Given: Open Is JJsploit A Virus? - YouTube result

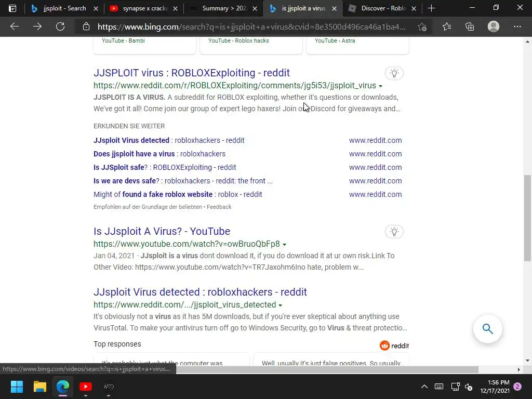Looking at the screenshot, I should pos(162,231).
